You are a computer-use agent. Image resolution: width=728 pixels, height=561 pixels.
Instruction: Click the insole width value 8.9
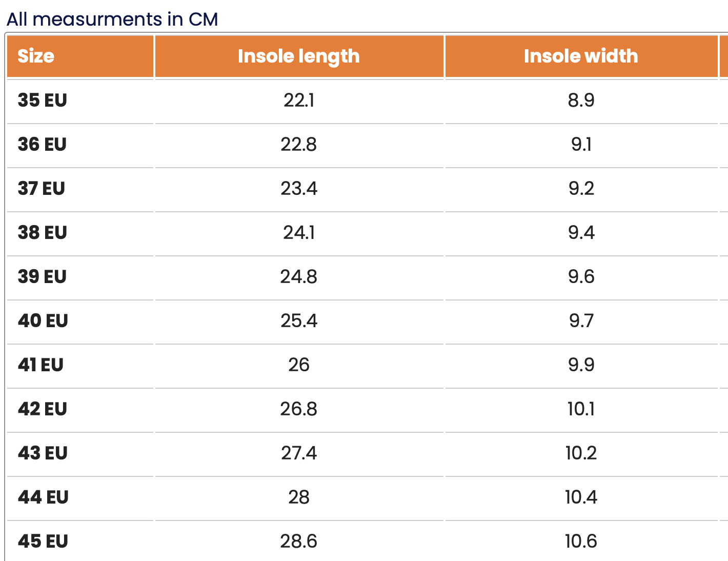coord(581,100)
